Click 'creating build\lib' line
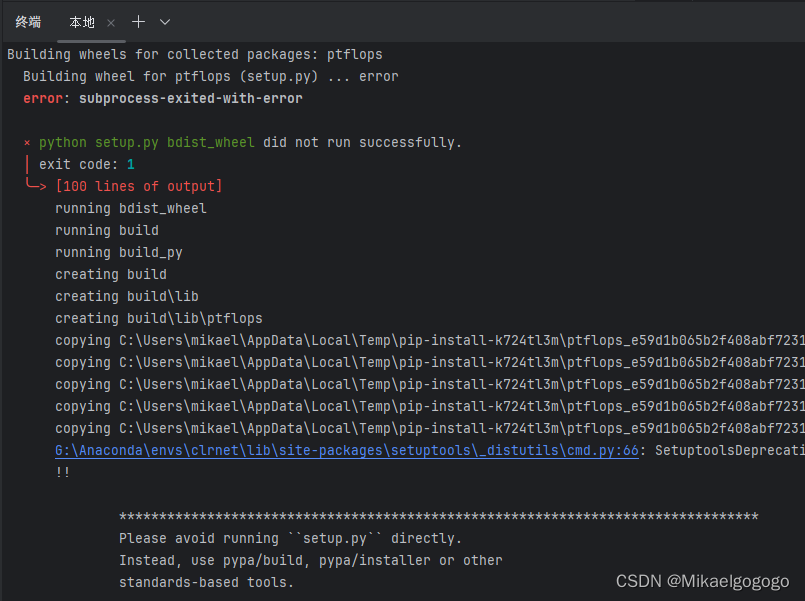Screen dimensions: 805x601 pyautogui.click(x=127, y=297)
